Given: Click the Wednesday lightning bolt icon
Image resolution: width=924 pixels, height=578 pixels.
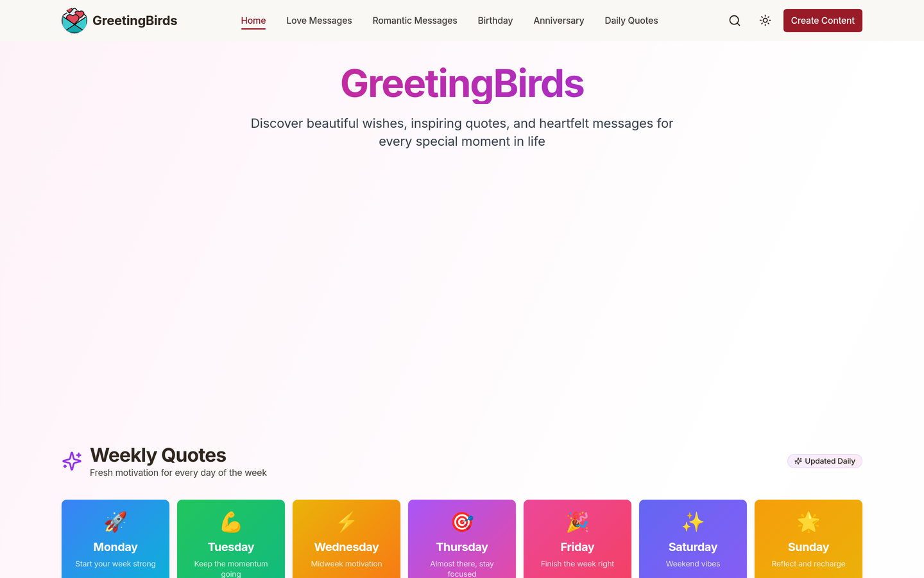Looking at the screenshot, I should point(346,522).
